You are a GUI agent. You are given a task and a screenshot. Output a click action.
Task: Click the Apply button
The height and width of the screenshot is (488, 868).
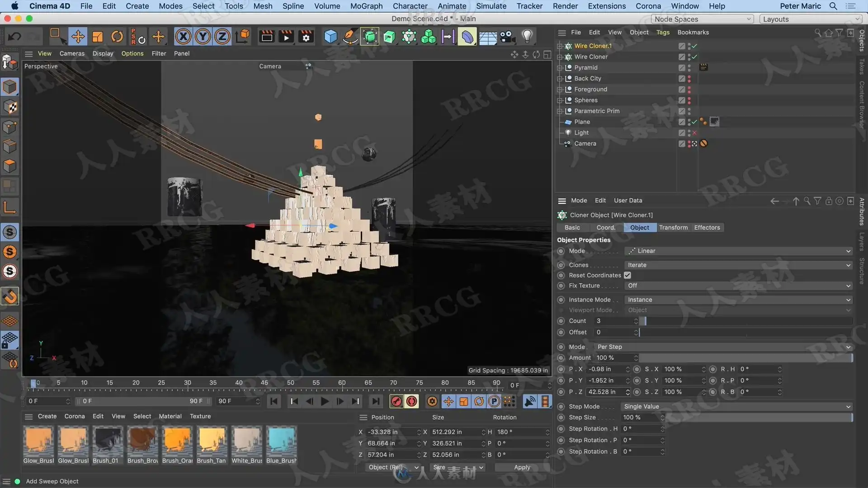coord(522,467)
